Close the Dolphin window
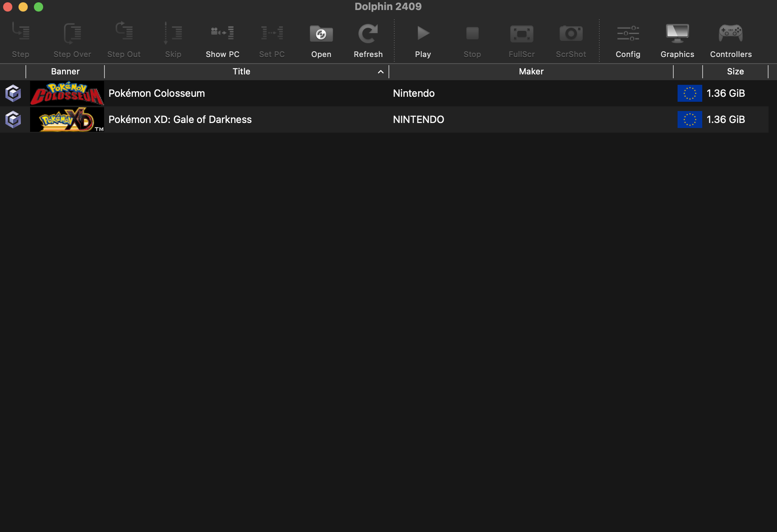 [8, 7]
